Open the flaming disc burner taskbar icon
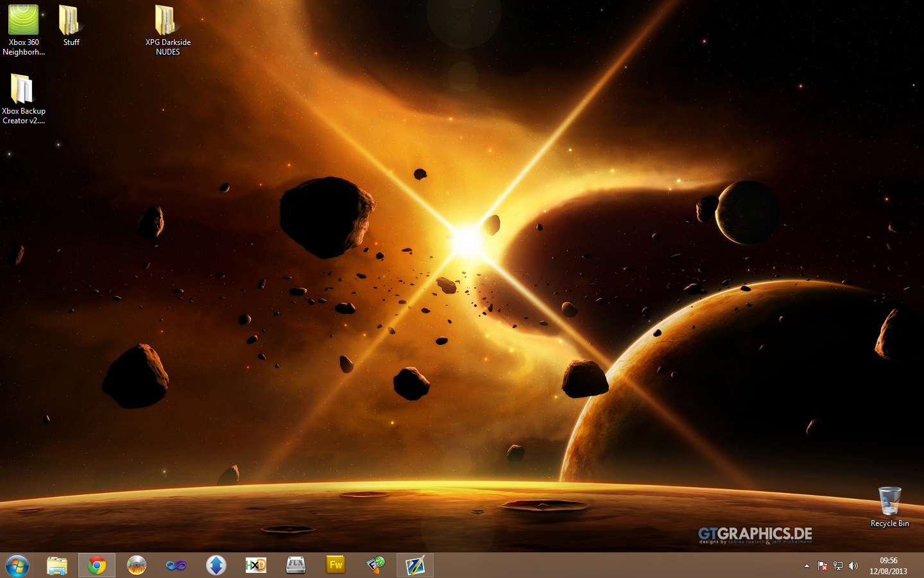The width and height of the screenshot is (924, 578). [137, 565]
